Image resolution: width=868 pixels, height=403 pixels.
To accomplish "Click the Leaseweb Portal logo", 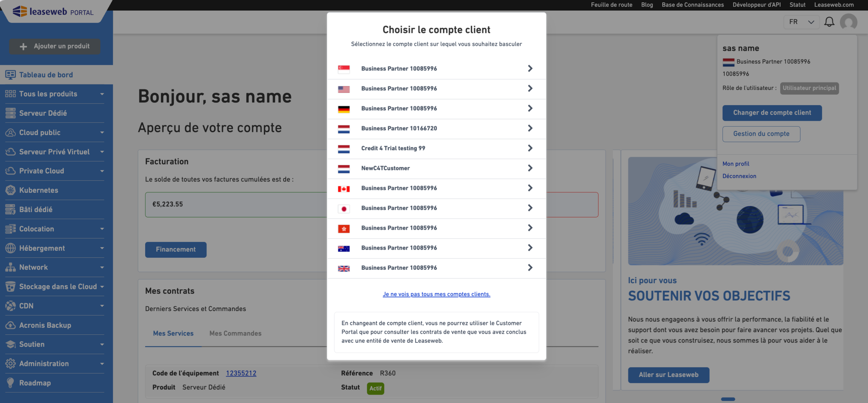I will pyautogui.click(x=53, y=12).
